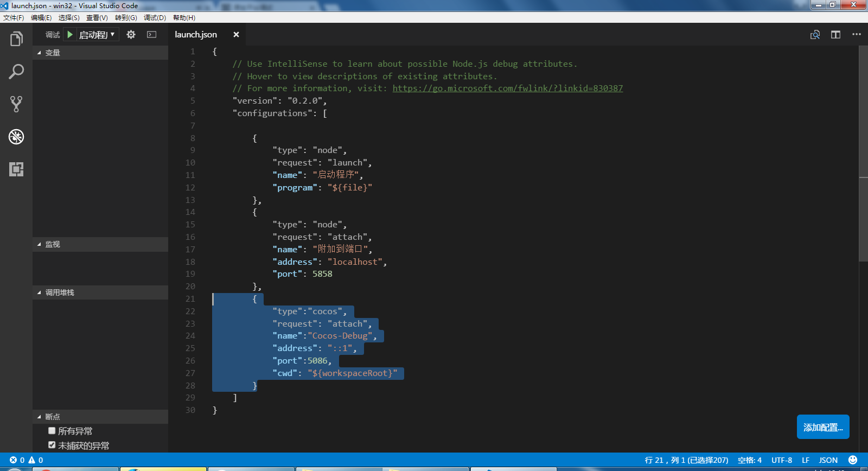Open the Source Control view
868x471 pixels.
tap(16, 104)
